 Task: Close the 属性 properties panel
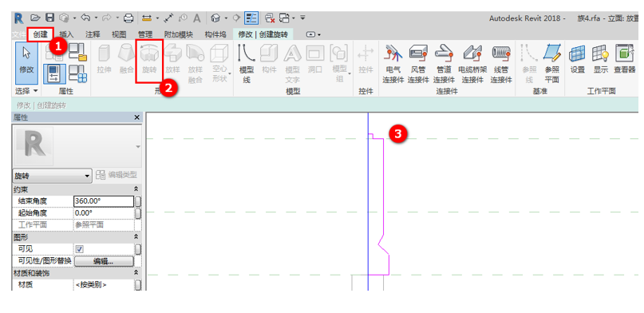click(x=137, y=117)
